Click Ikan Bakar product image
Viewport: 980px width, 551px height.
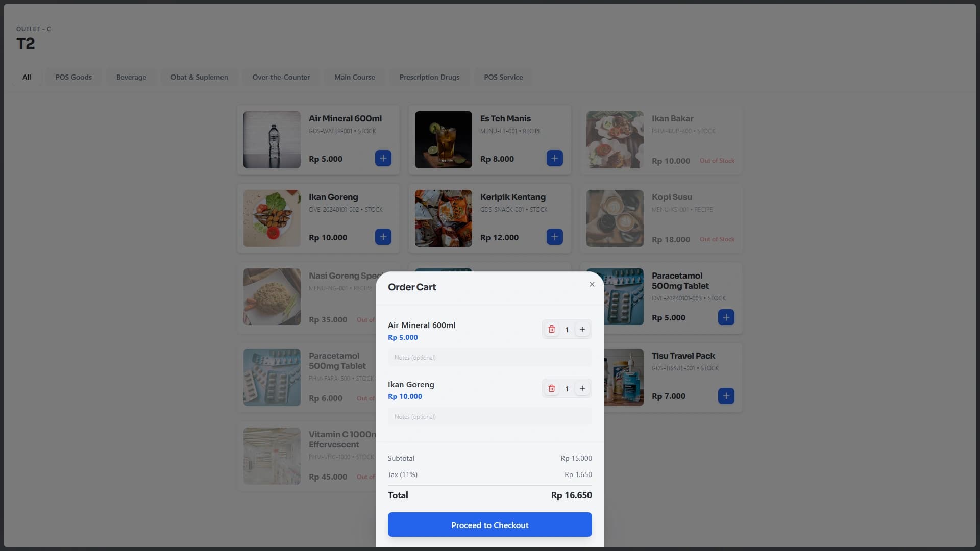point(615,140)
